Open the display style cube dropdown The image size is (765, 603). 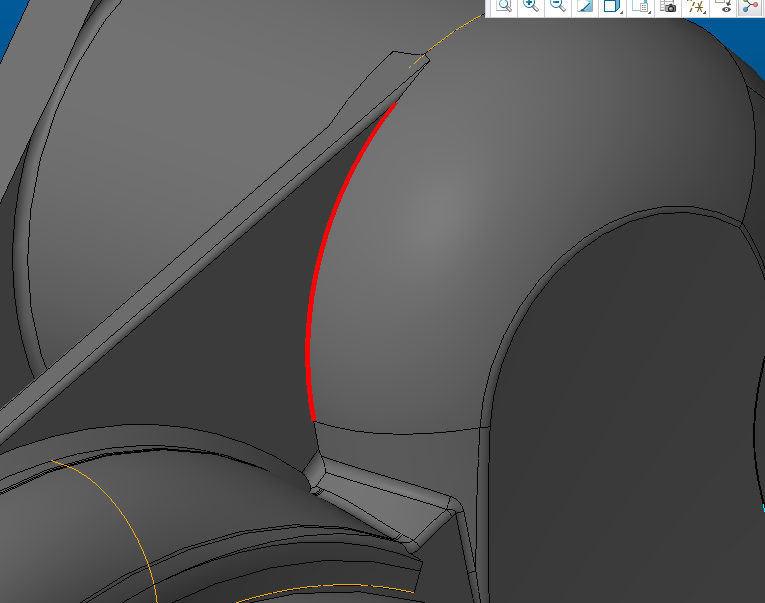tap(612, 7)
